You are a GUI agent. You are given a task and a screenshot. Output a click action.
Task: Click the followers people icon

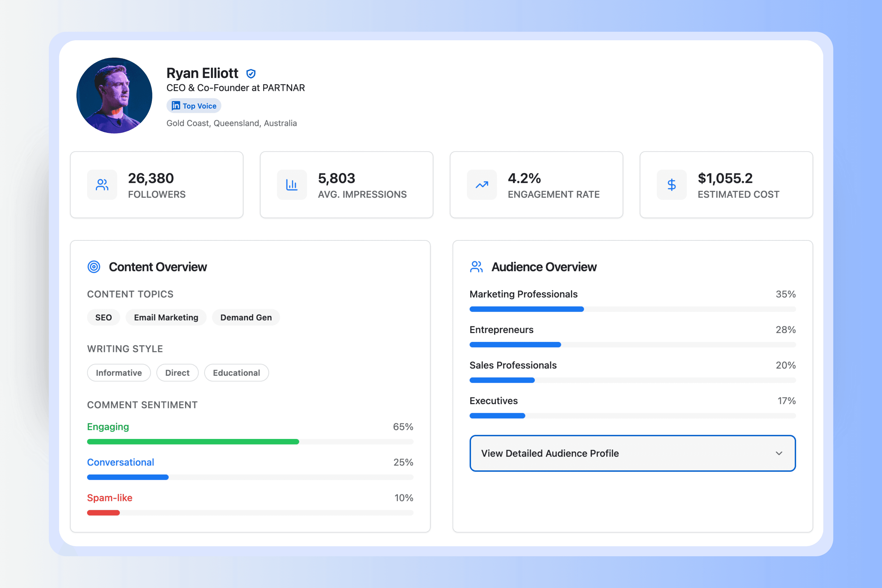(102, 185)
